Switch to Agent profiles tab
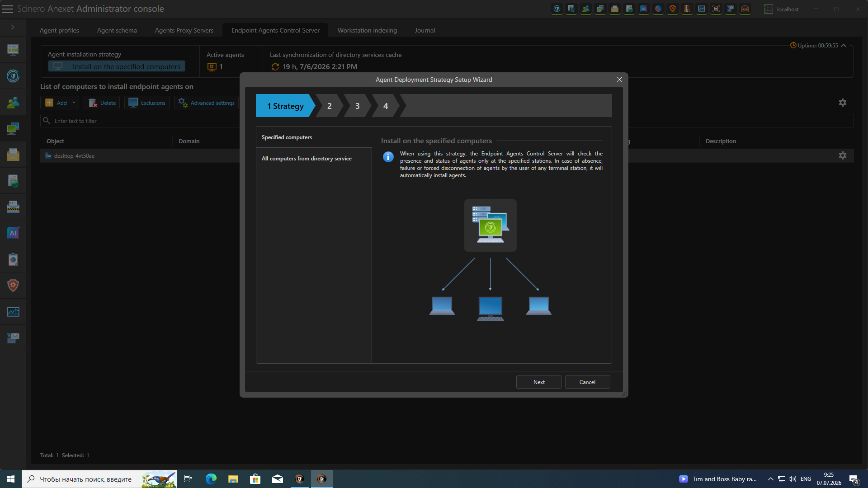Screen dimensions: 868x488 click(x=59, y=30)
